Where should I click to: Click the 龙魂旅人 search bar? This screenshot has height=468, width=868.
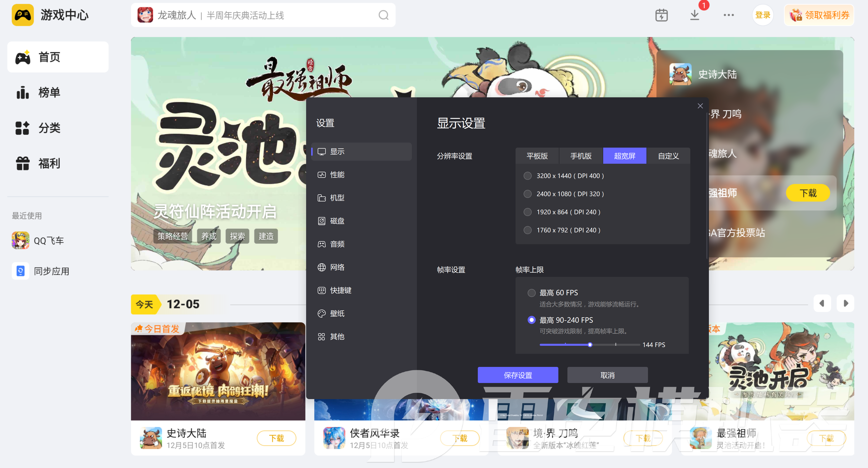pos(263,15)
